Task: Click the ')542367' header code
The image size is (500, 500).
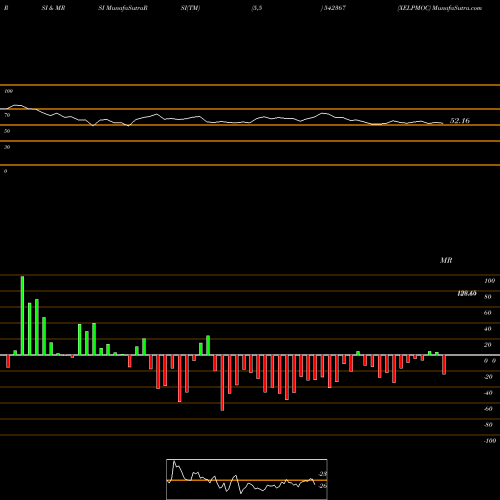Action: (x=333, y=8)
